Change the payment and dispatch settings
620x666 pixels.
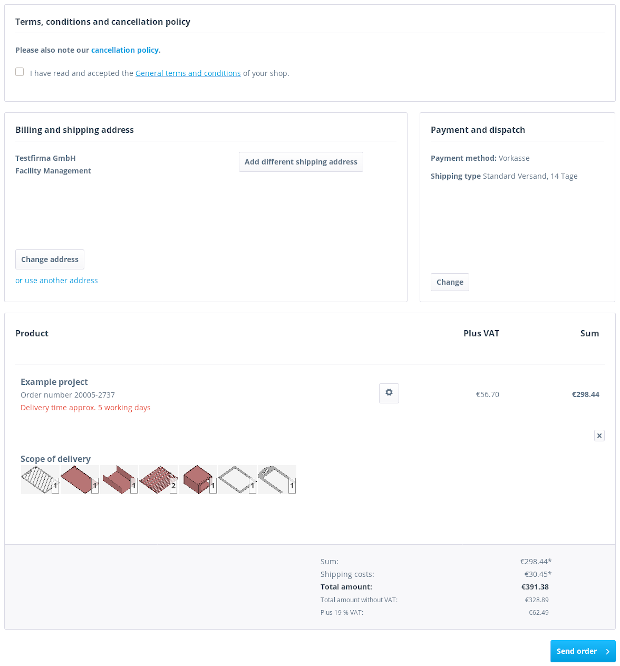tap(450, 282)
